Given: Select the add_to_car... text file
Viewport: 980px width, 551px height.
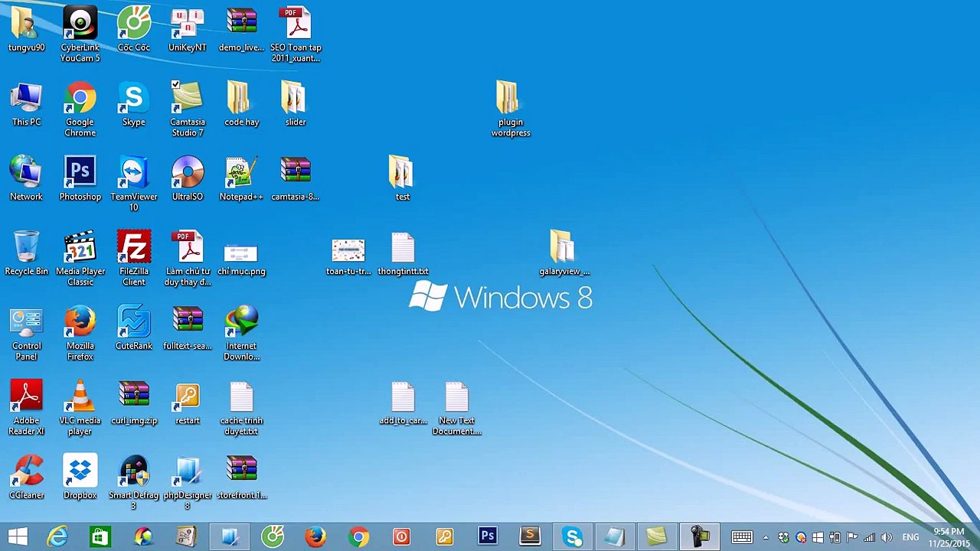Looking at the screenshot, I should coord(403,403).
